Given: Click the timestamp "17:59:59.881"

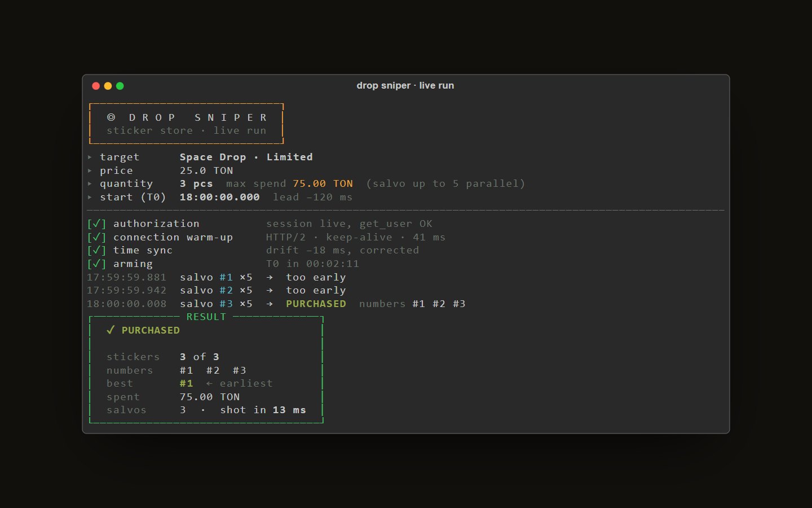Looking at the screenshot, I should [127, 277].
